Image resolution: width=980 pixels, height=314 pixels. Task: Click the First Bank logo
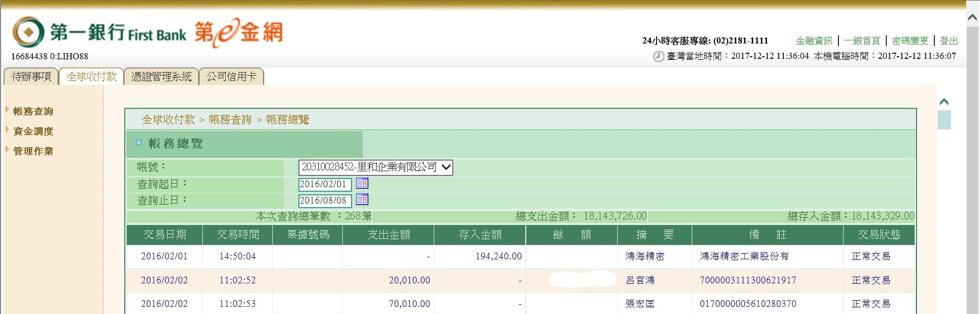[99, 33]
